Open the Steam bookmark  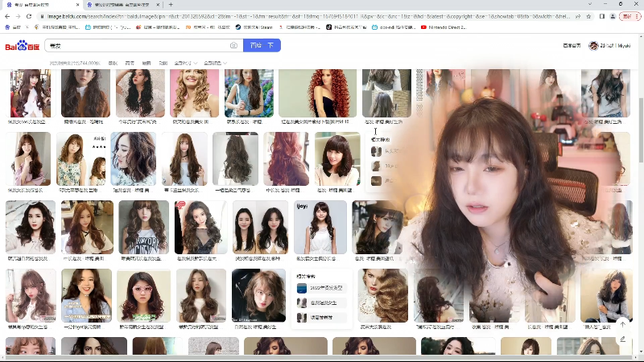pos(254,27)
